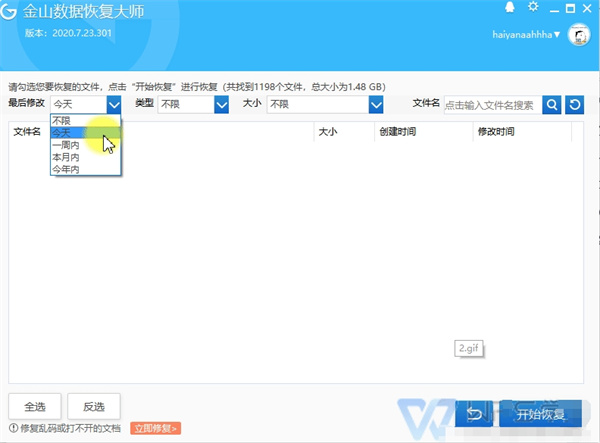Click the 全选 button
The width and height of the screenshot is (600, 443).
click(35, 406)
